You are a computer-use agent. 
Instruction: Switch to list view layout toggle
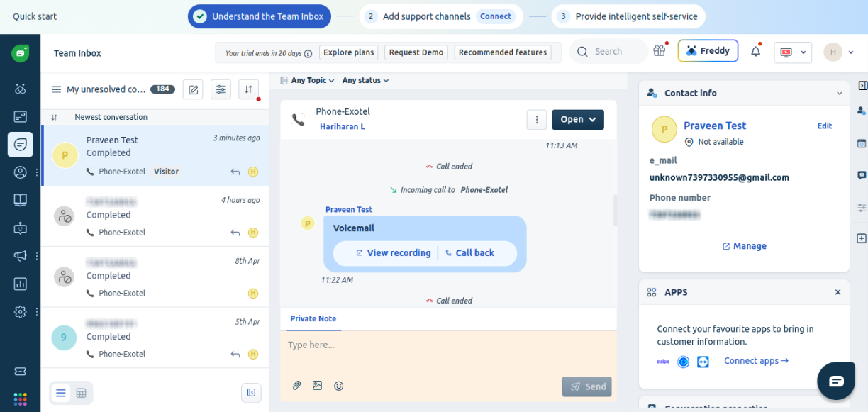61,393
